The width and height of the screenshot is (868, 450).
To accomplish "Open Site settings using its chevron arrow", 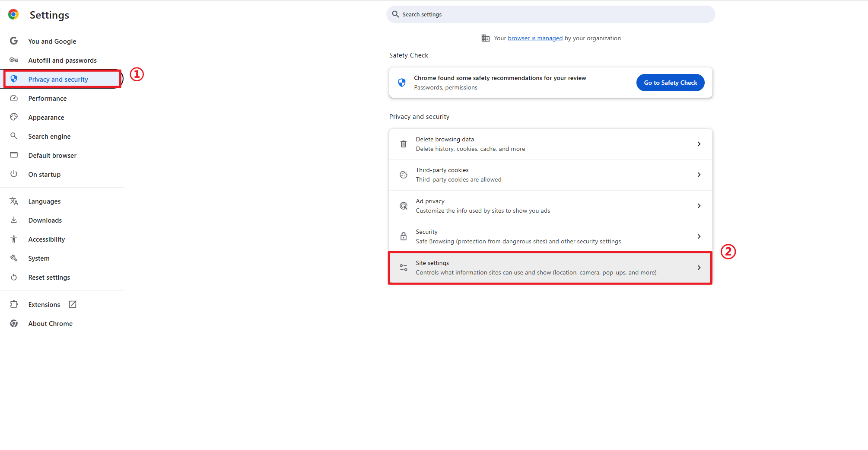I will tap(699, 268).
